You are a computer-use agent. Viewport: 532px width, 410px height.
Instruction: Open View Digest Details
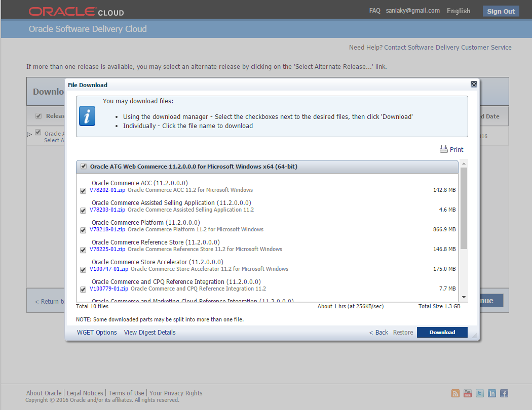pyautogui.click(x=149, y=333)
